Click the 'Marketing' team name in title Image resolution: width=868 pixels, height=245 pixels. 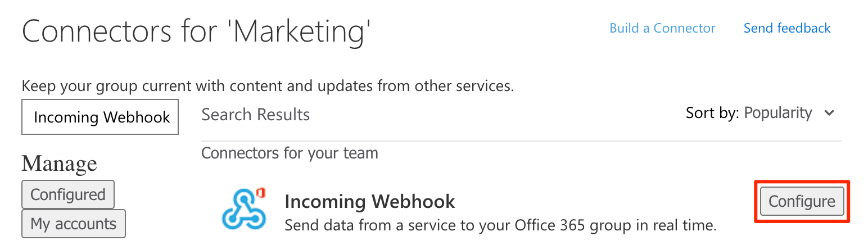[301, 31]
